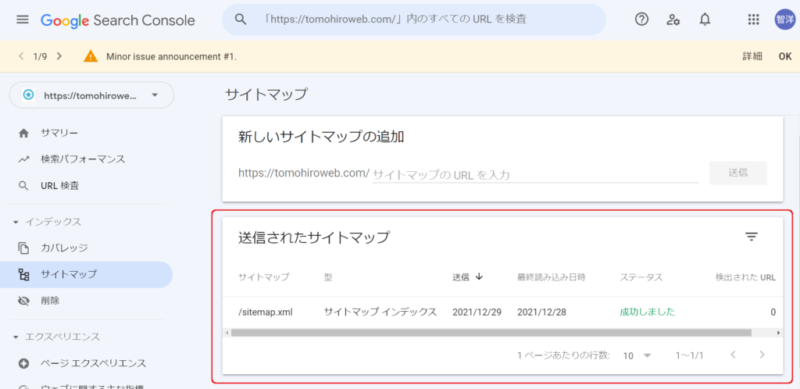Go to previous table page

(733, 354)
